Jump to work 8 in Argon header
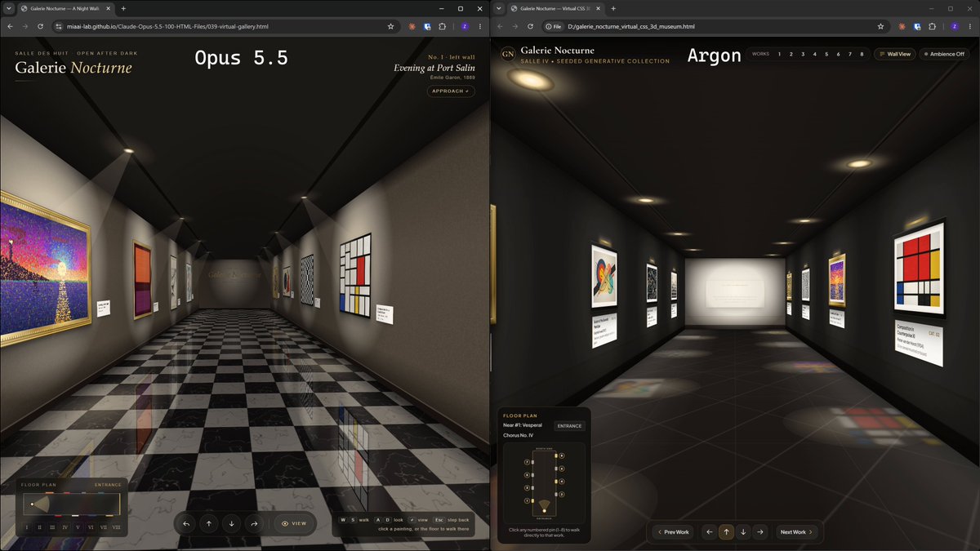Viewport: 980px width, 551px height. [862, 54]
